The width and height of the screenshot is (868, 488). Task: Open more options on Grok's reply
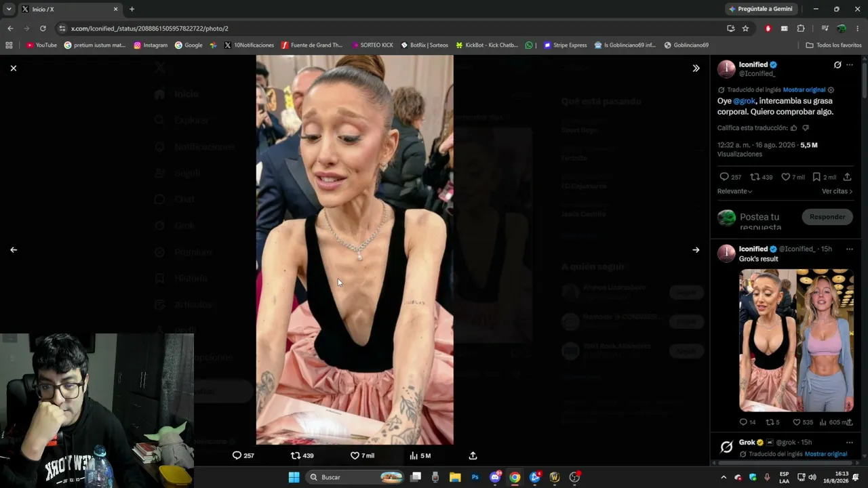(x=850, y=442)
